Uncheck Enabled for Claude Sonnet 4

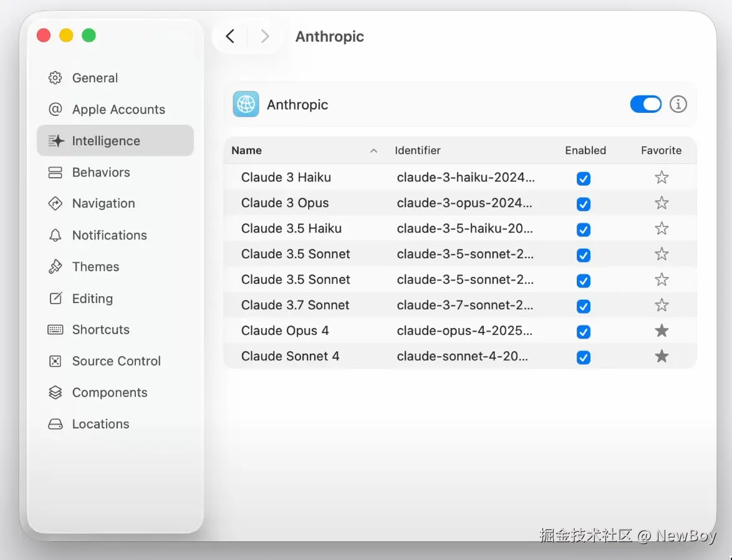(584, 358)
